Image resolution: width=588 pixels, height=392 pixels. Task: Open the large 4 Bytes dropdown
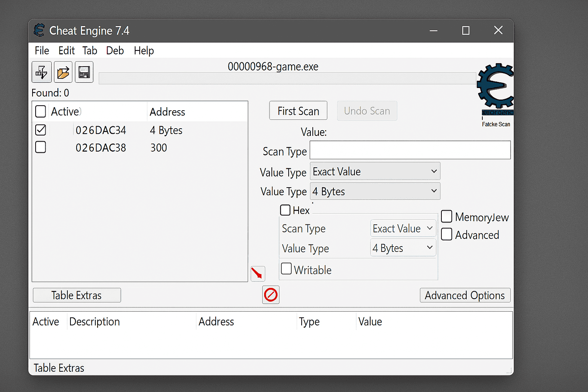click(375, 191)
